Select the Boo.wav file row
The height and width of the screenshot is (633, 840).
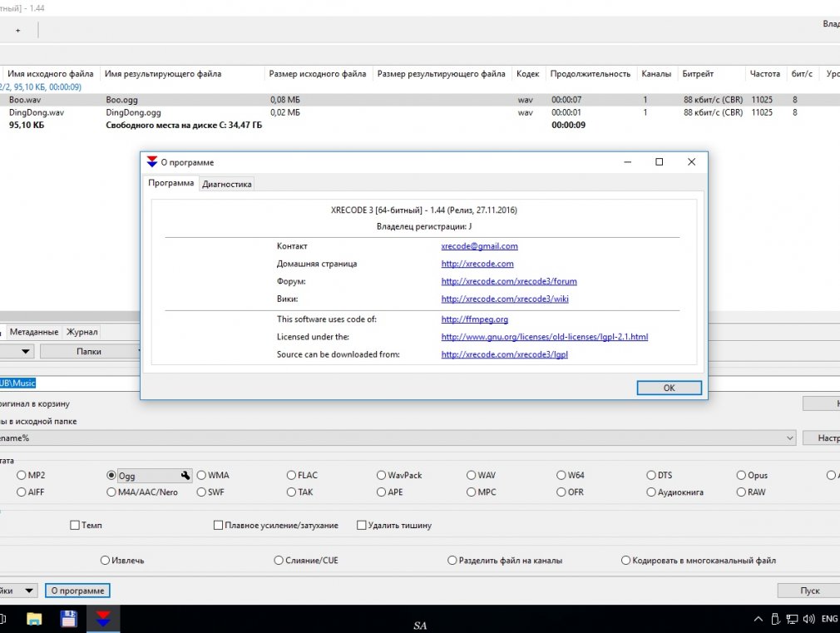pyautogui.click(x=420, y=100)
